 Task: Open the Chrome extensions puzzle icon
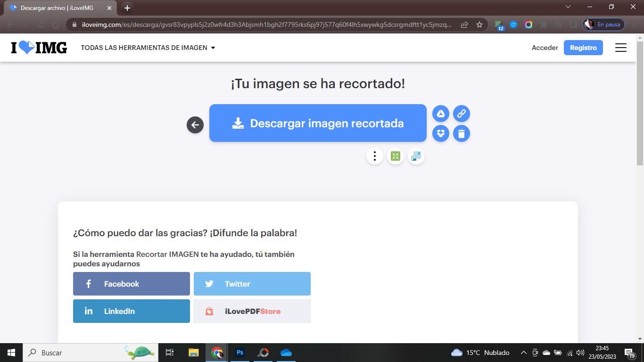544,25
